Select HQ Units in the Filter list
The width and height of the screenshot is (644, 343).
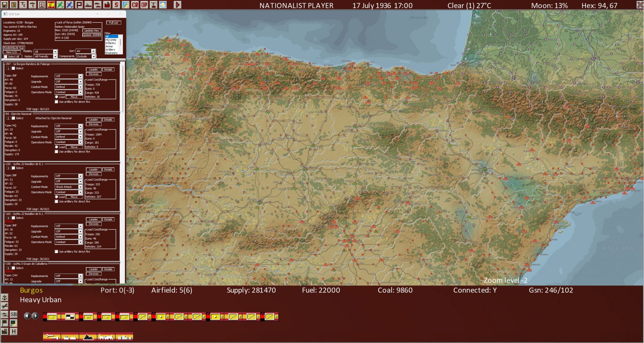(x=111, y=40)
